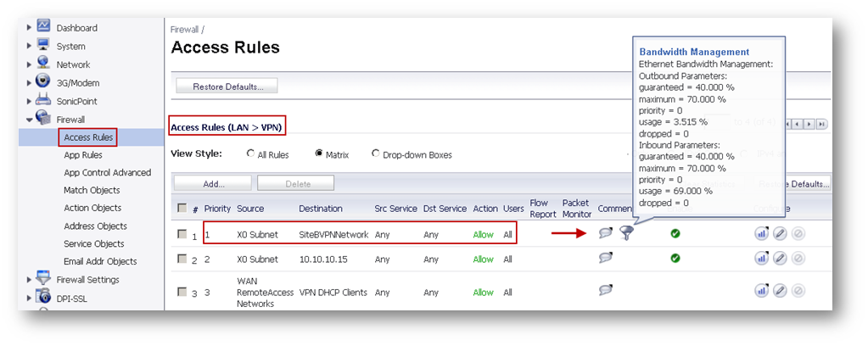The height and width of the screenshot is (346, 868).
Task: Expand the System tree node
Action: point(30,47)
